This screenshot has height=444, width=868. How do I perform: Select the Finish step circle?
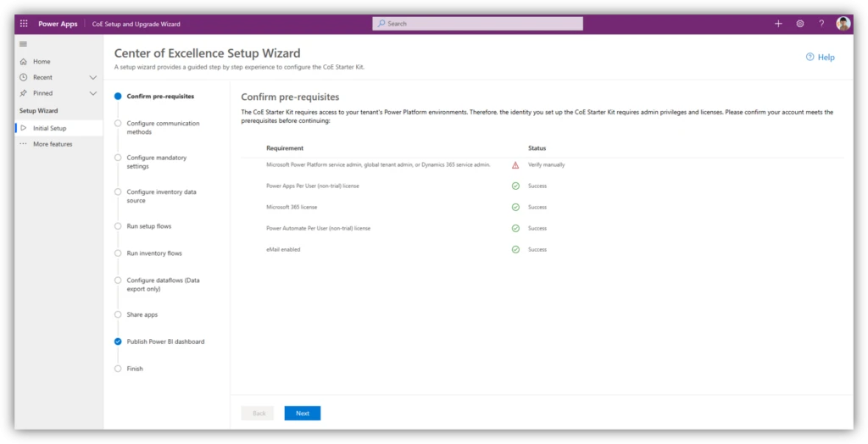118,369
